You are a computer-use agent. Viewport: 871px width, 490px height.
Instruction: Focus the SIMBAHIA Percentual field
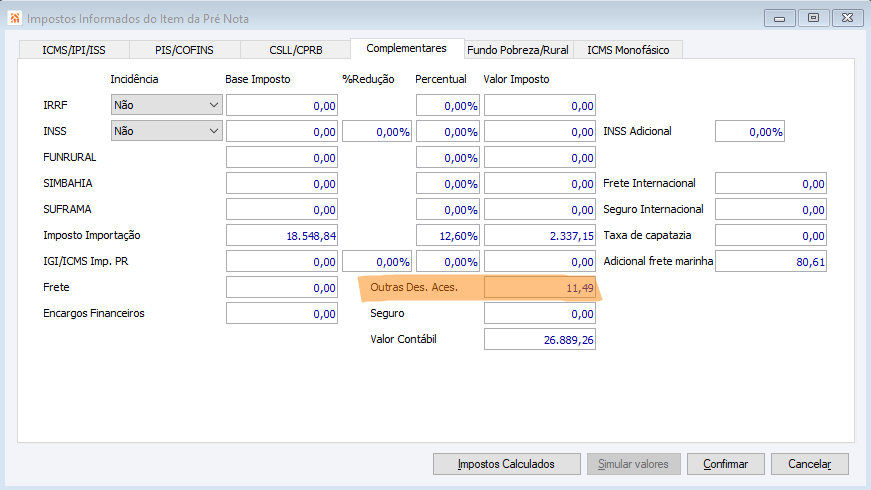pyautogui.click(x=448, y=184)
